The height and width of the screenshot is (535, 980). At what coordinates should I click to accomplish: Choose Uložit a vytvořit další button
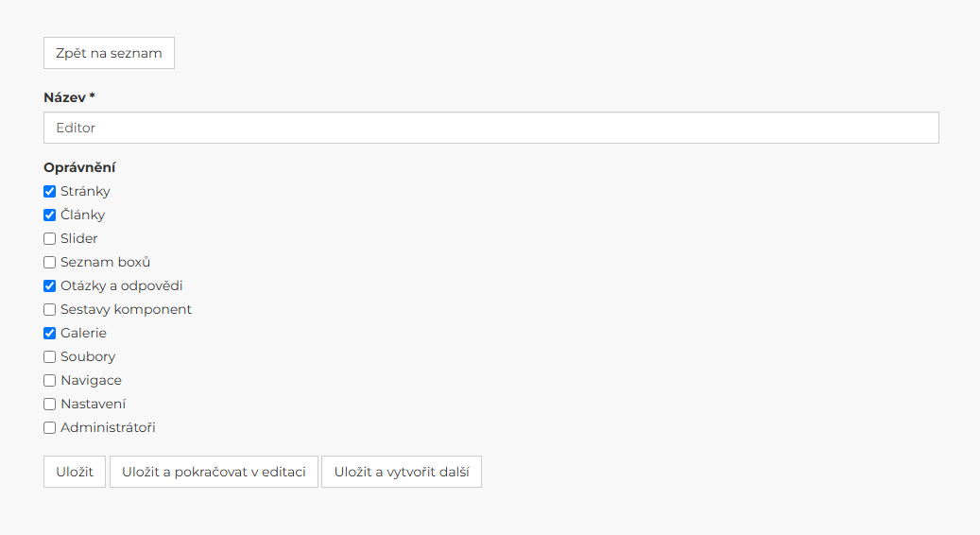(x=402, y=472)
